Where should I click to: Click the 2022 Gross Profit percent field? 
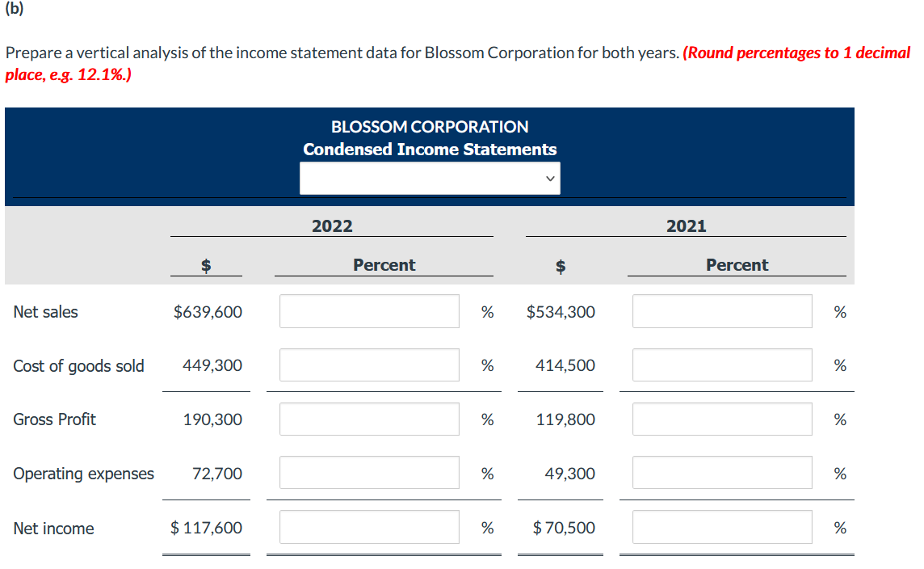369,419
